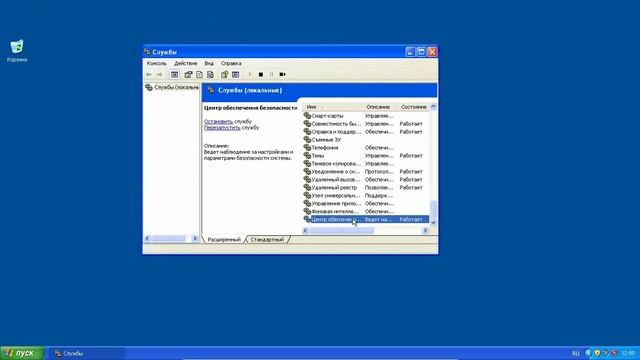Click the Stop Service square icon
The image size is (640, 360).
click(x=261, y=74)
